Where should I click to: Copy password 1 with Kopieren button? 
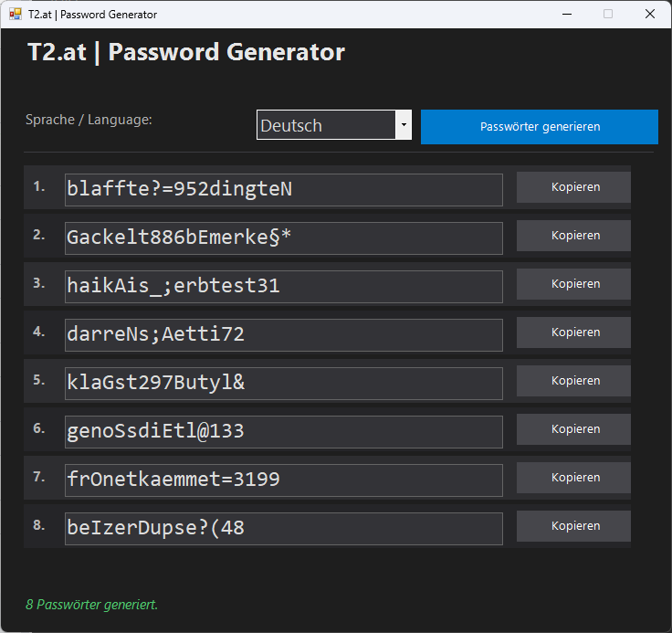pyautogui.click(x=574, y=187)
